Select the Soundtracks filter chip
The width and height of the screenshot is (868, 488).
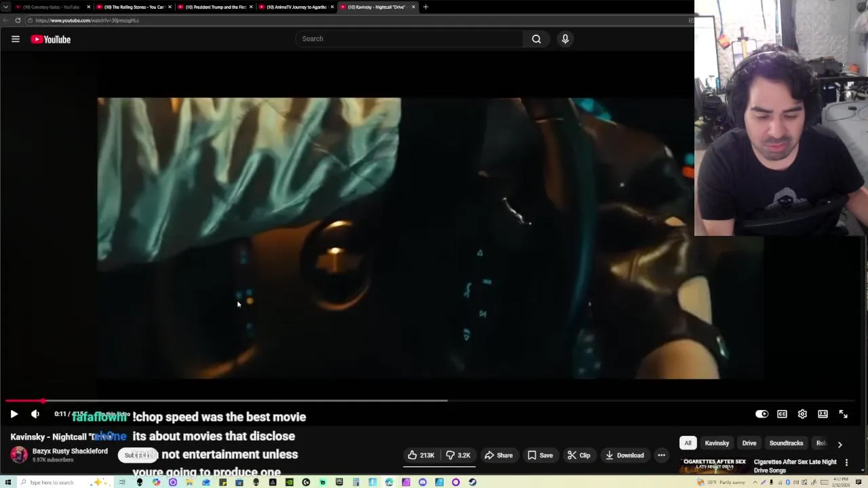point(786,443)
